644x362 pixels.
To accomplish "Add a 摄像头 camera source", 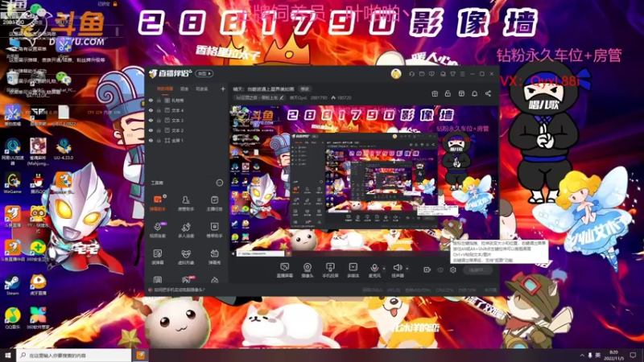I will coord(308,270).
